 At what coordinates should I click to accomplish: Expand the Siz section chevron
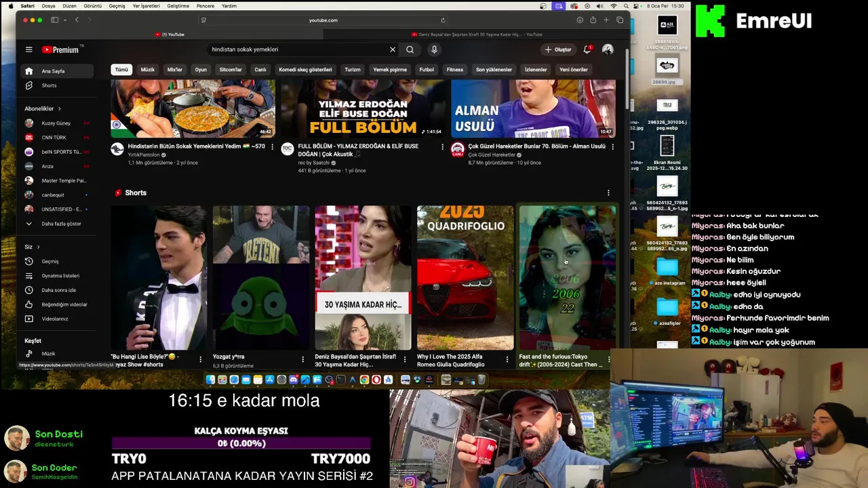(38, 247)
